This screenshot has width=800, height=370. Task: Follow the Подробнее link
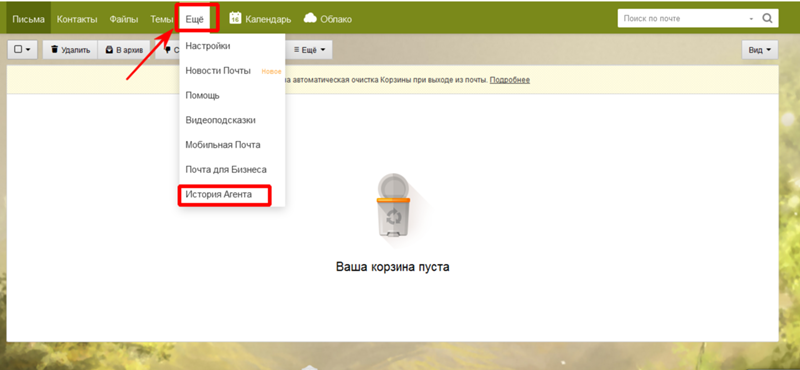pos(510,80)
